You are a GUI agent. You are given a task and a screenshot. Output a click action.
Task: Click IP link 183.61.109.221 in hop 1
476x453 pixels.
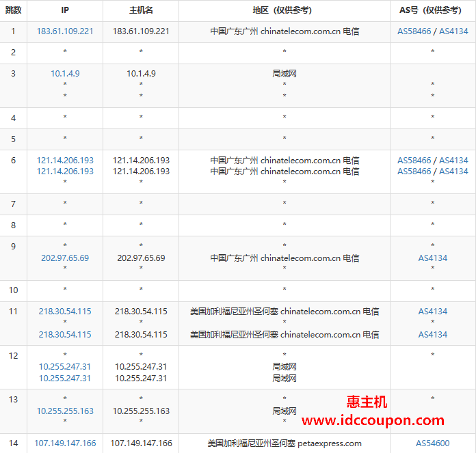(65, 31)
